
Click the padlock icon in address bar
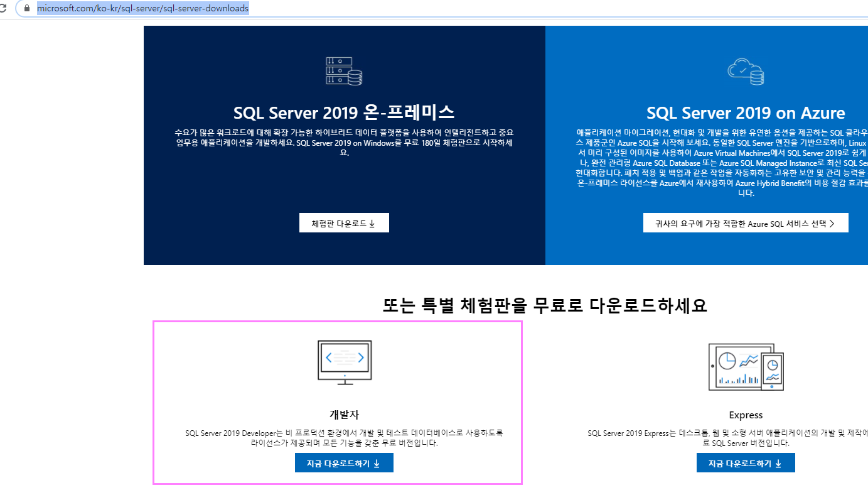26,9
